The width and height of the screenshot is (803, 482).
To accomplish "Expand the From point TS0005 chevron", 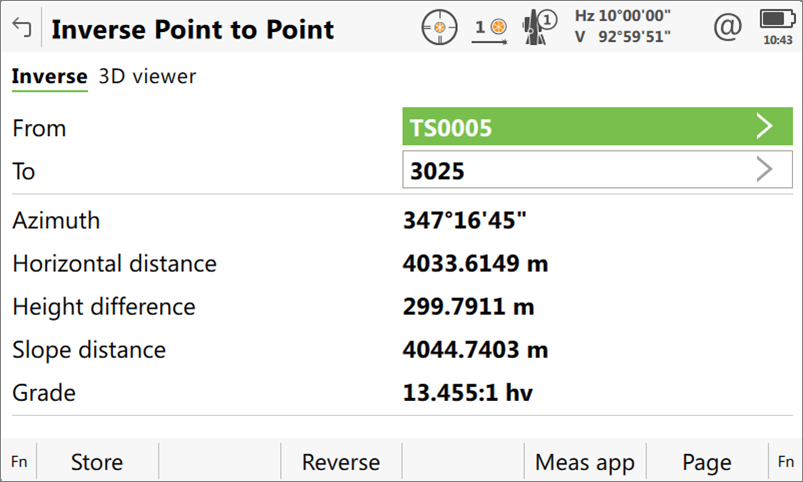I will [764, 127].
